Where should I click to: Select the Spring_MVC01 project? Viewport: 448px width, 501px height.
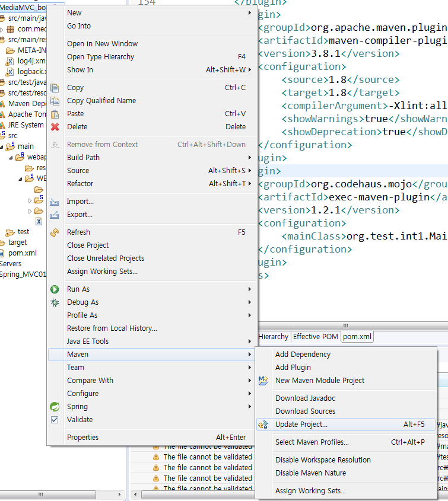[23, 275]
